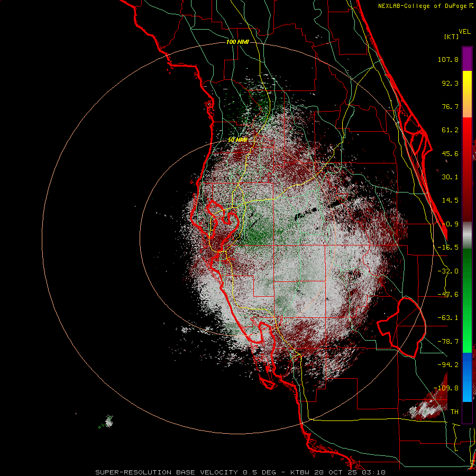Click the gray segment of the color bar
476x476 pixels.
coord(467,235)
